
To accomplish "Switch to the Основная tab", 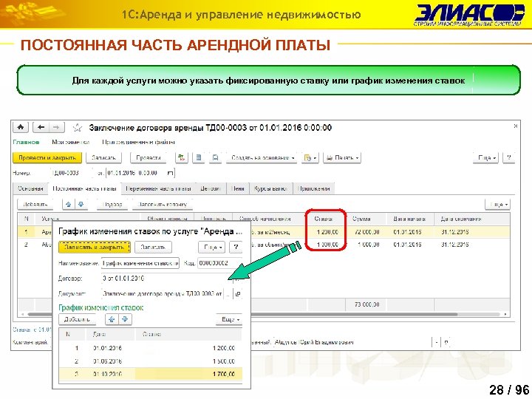I will point(30,188).
